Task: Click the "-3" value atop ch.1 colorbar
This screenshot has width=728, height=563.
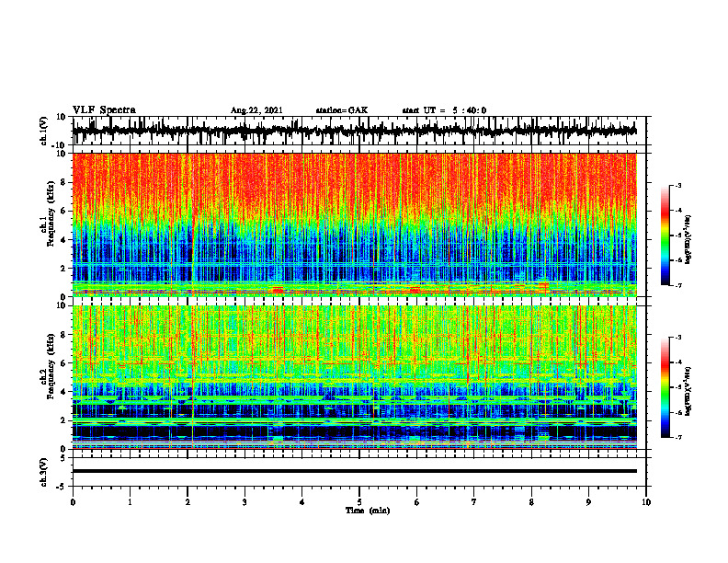Action: (677, 185)
